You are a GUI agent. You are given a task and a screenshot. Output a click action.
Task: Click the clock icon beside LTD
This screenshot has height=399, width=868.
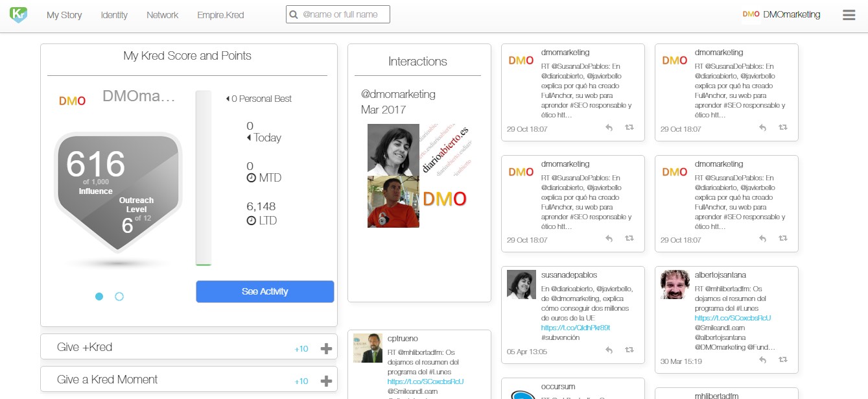(x=252, y=221)
